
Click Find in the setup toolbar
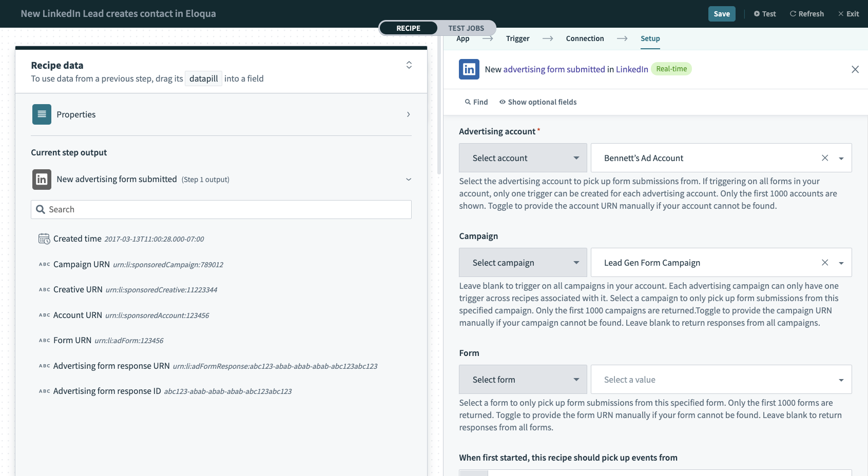(476, 102)
